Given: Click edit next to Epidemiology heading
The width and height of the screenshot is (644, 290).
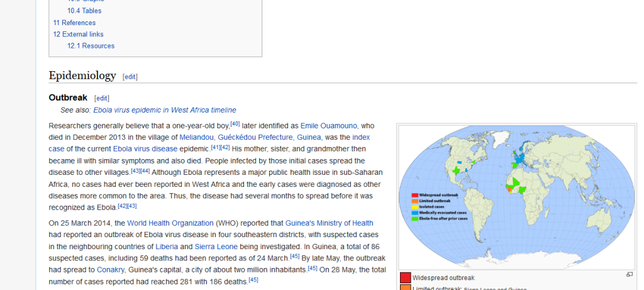Looking at the screenshot, I should 130,77.
